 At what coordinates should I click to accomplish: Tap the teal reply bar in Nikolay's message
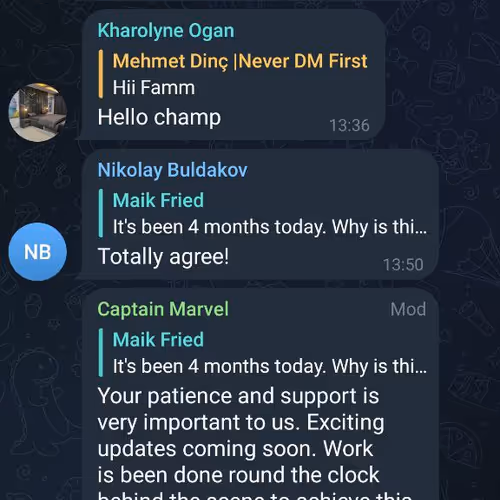point(101,213)
